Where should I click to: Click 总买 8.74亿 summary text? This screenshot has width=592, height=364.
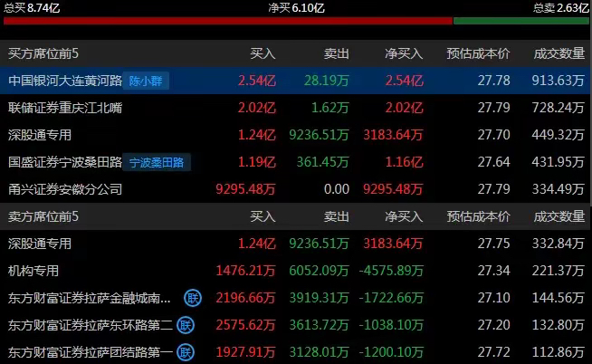(x=32, y=7)
